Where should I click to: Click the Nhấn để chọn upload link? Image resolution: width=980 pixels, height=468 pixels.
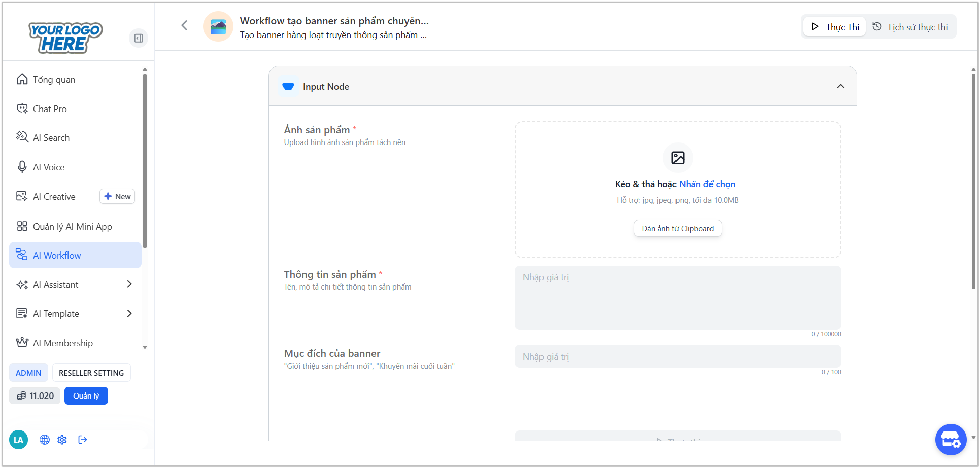(x=707, y=184)
